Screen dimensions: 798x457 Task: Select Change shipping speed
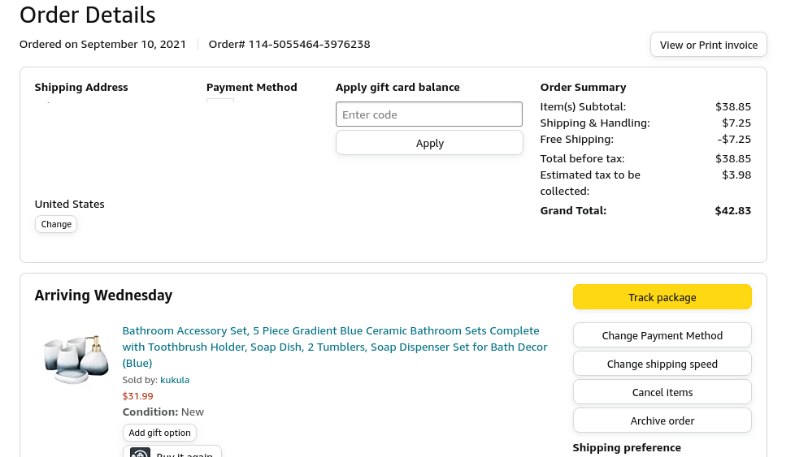tap(661, 364)
